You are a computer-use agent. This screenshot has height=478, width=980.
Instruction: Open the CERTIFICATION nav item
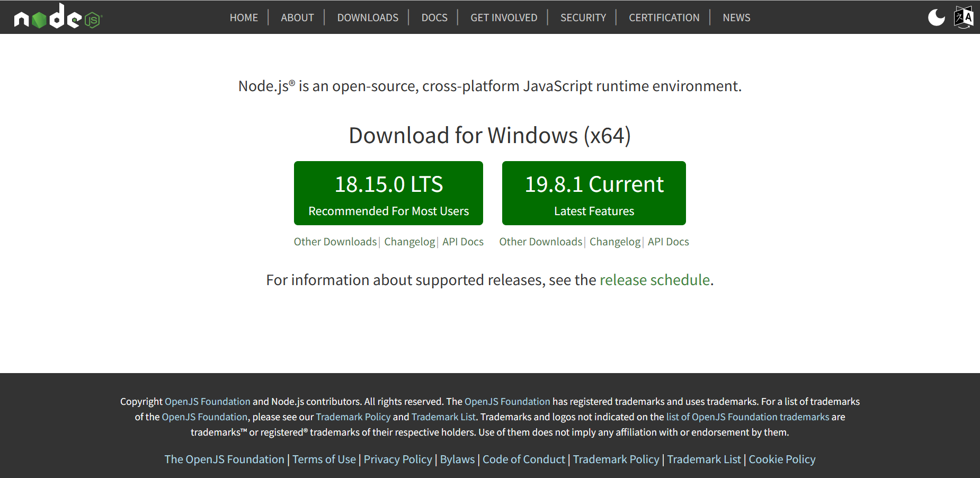tap(664, 17)
